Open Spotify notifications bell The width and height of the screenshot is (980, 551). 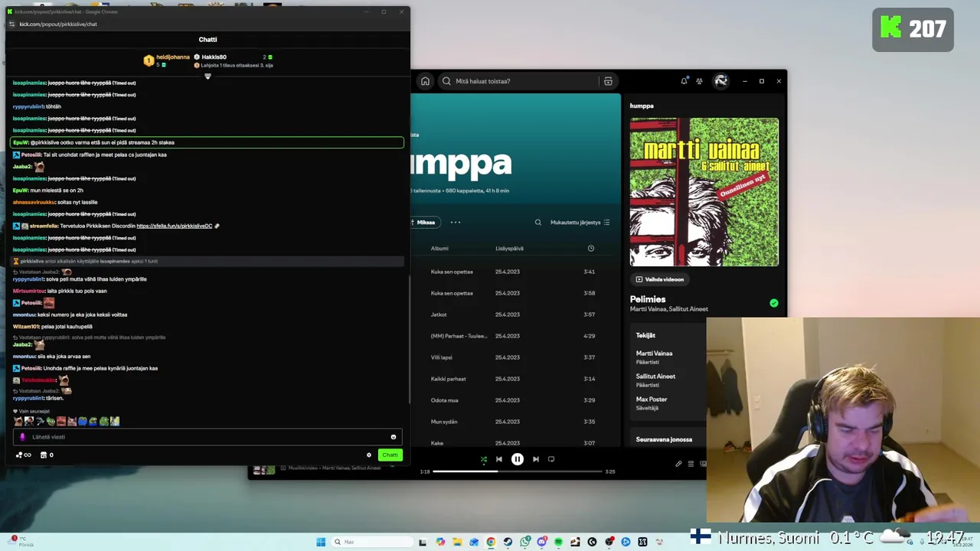[684, 81]
